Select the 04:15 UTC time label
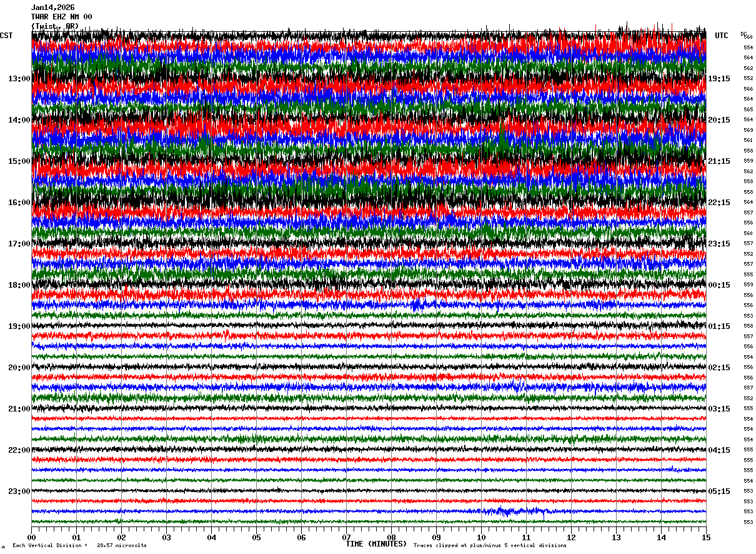756x554 pixels. click(719, 450)
